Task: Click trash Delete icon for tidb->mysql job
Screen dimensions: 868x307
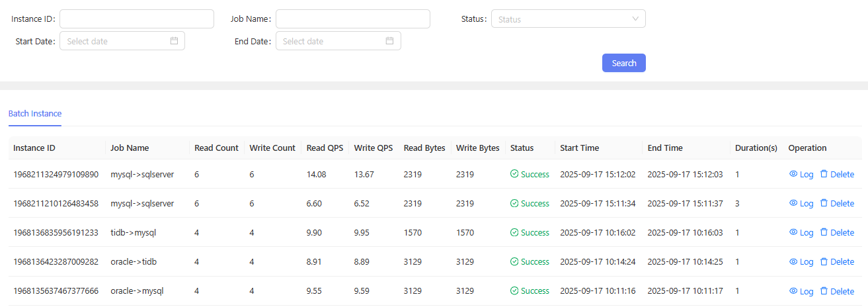Action: pos(824,232)
